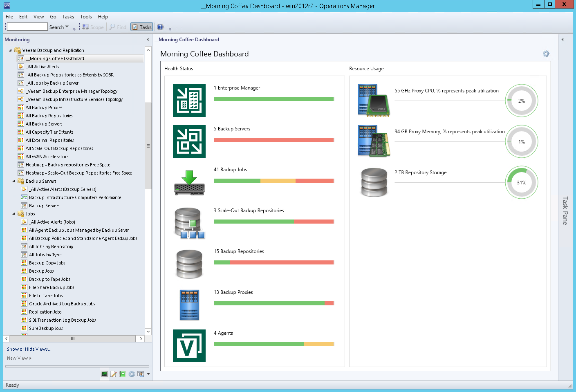Image resolution: width=576 pixels, height=392 pixels.
Task: Open the My Workspace person icon
Action: pos(141,374)
